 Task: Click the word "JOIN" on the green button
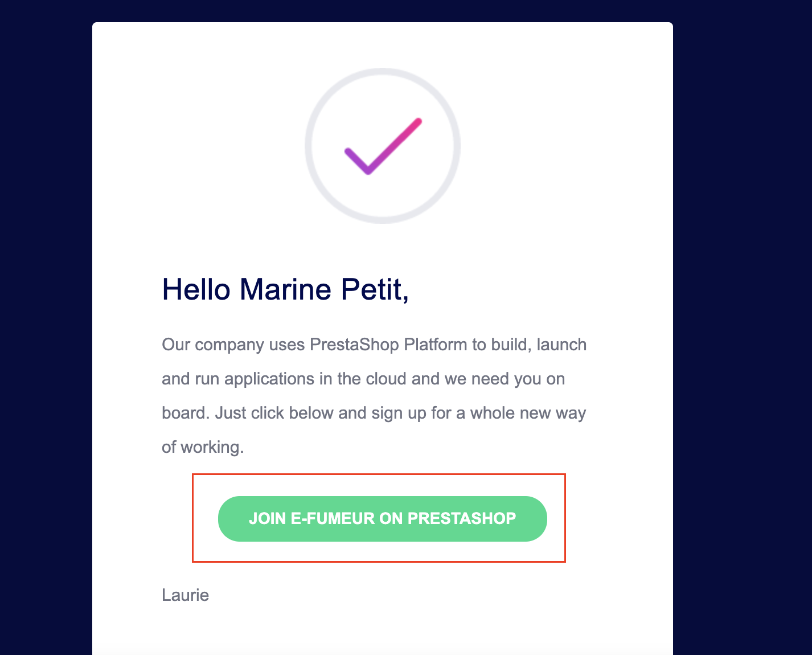268,518
